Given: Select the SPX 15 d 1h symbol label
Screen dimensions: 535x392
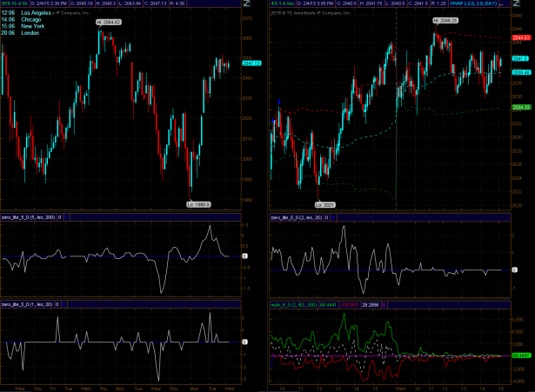Looking at the screenshot, I should click(x=15, y=3).
